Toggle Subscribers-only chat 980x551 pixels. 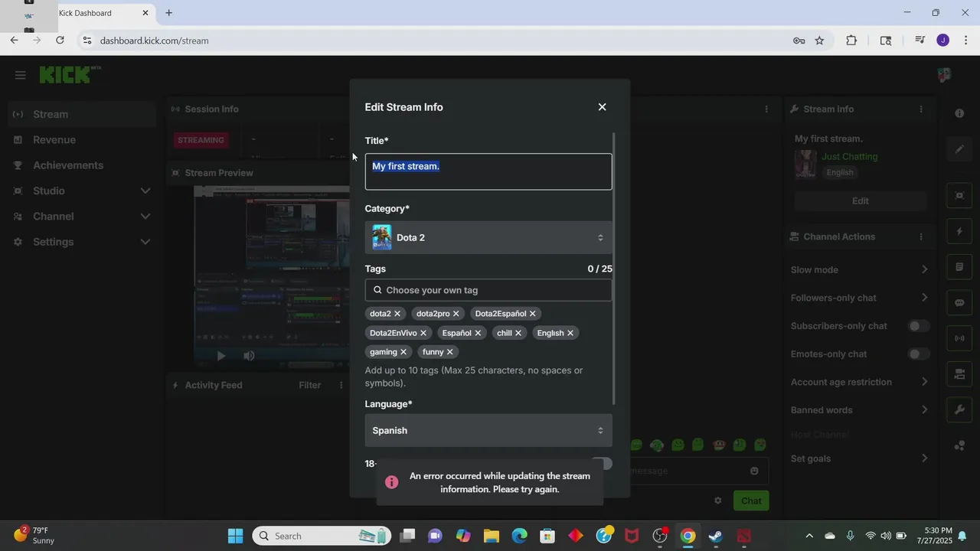click(x=919, y=326)
